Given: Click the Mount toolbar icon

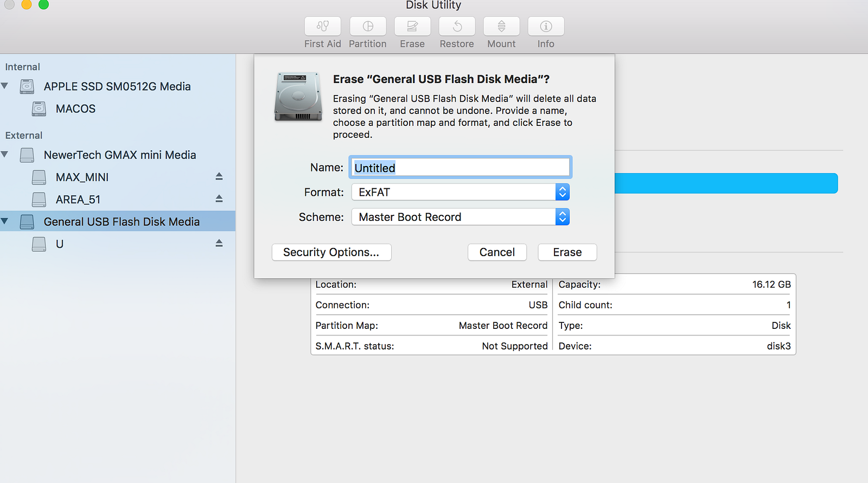Looking at the screenshot, I should pos(501,26).
